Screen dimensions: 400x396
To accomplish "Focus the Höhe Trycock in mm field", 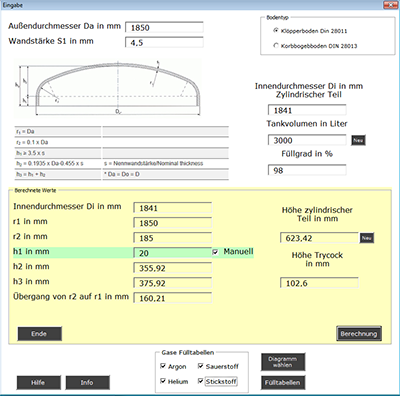I will [319, 283].
